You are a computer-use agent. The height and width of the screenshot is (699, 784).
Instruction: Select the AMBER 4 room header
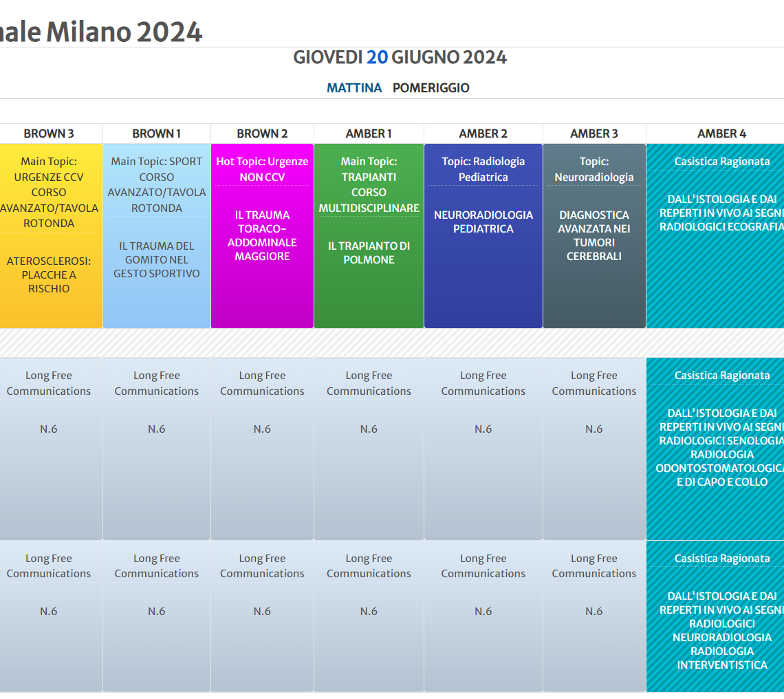click(x=721, y=133)
